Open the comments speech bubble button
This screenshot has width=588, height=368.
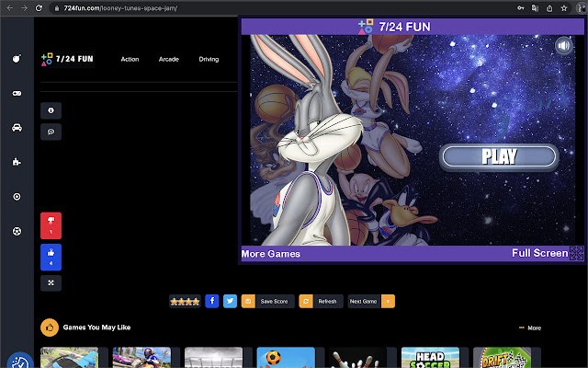point(51,132)
